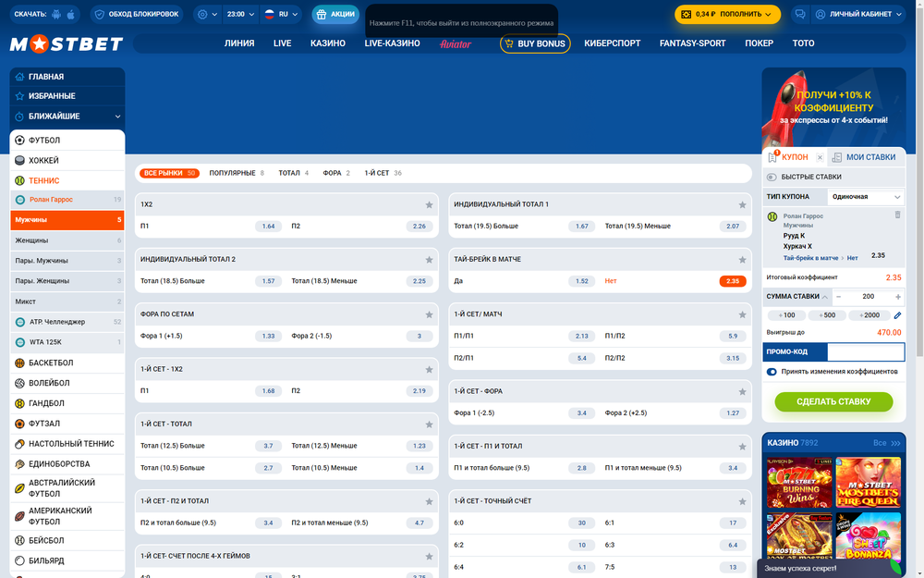Switch to the ФОРА markets tab
This screenshot has height=578, width=924.
pyautogui.click(x=336, y=174)
